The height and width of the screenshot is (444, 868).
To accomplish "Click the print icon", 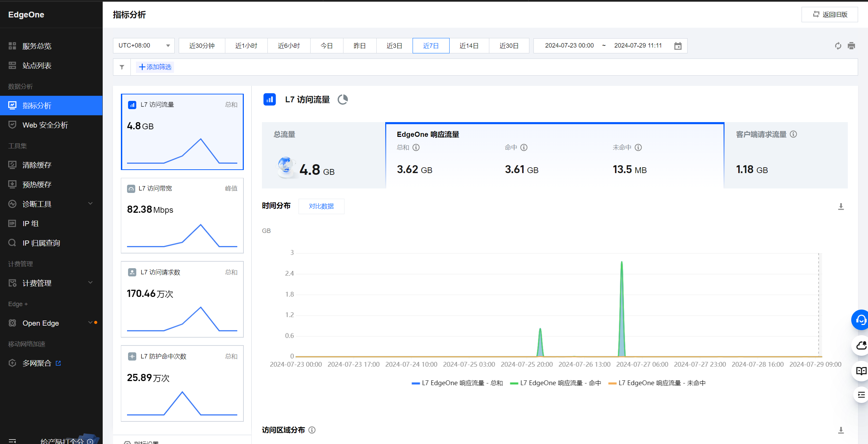I will pyautogui.click(x=851, y=46).
